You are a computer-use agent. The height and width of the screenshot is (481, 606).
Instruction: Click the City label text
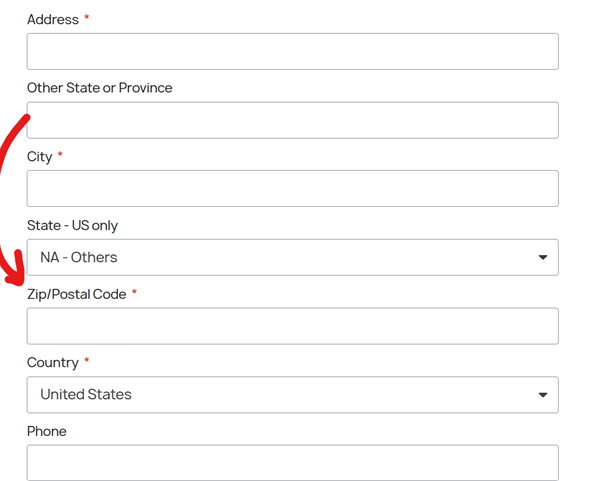(39, 157)
